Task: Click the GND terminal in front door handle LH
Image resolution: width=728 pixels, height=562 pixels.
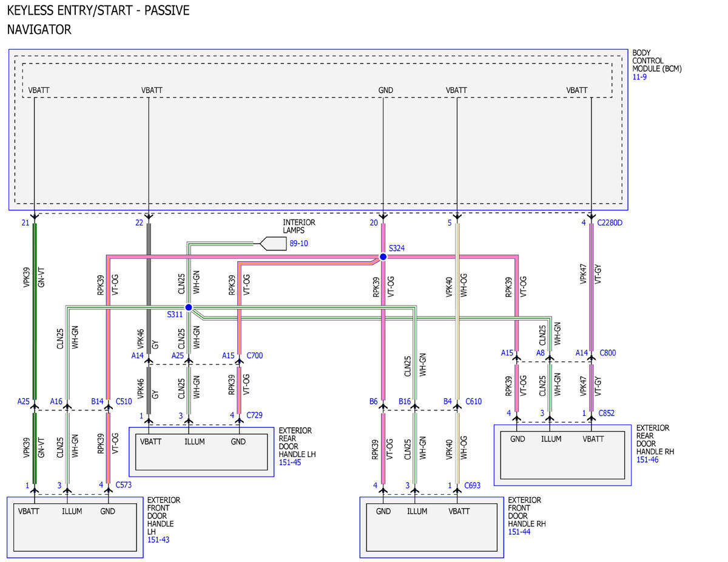Action: [107, 512]
